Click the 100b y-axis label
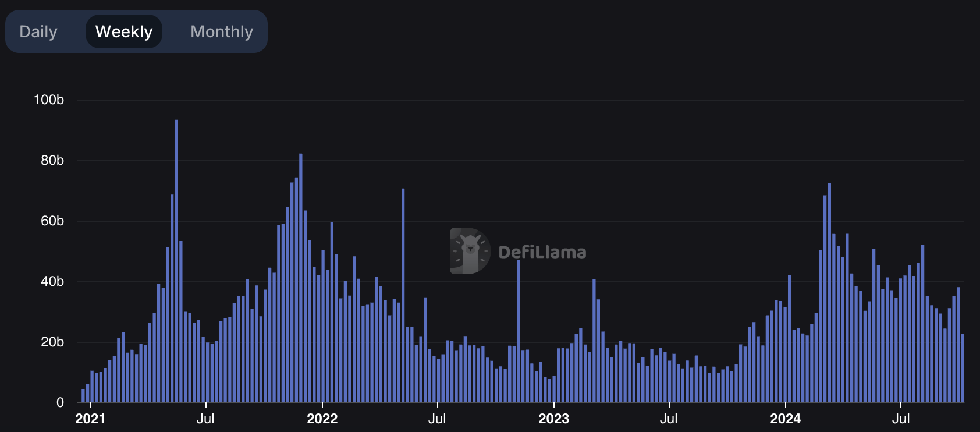The height and width of the screenshot is (432, 980). point(49,100)
